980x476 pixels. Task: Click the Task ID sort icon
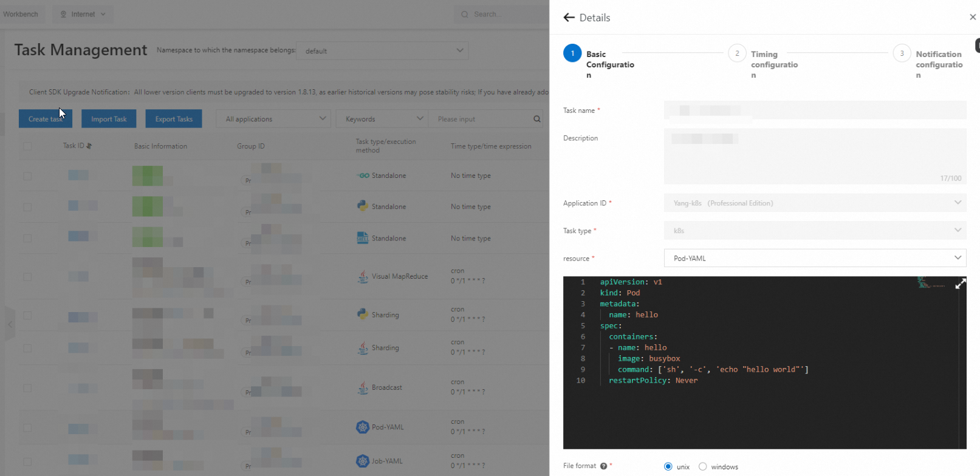pos(89,146)
